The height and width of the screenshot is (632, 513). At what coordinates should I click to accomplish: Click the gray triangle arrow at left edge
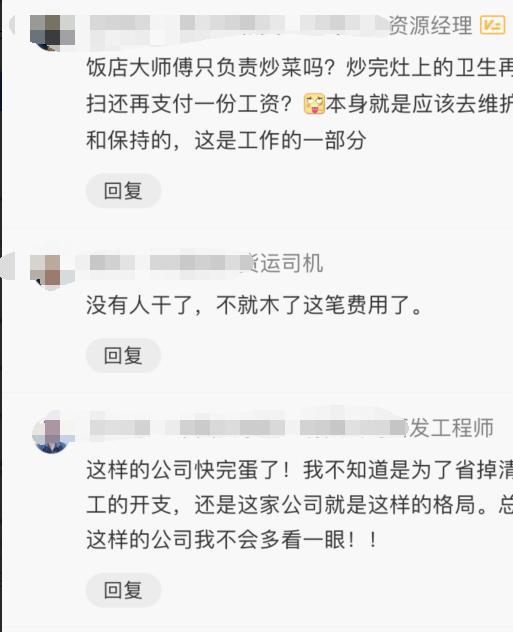(x=7, y=265)
